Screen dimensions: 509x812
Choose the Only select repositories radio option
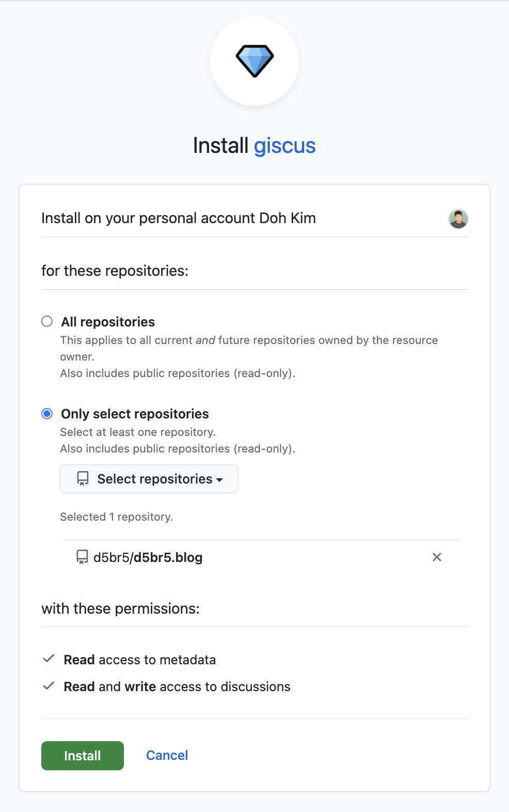(47, 413)
